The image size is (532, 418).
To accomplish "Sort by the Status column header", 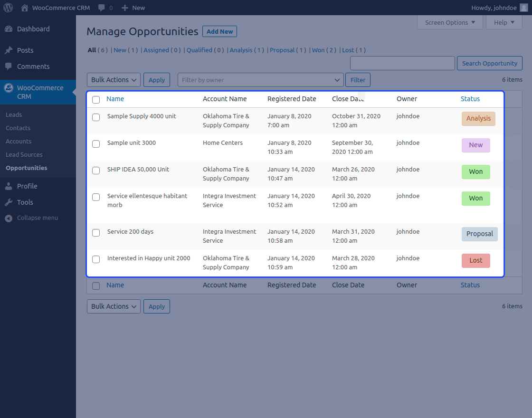I will (470, 99).
